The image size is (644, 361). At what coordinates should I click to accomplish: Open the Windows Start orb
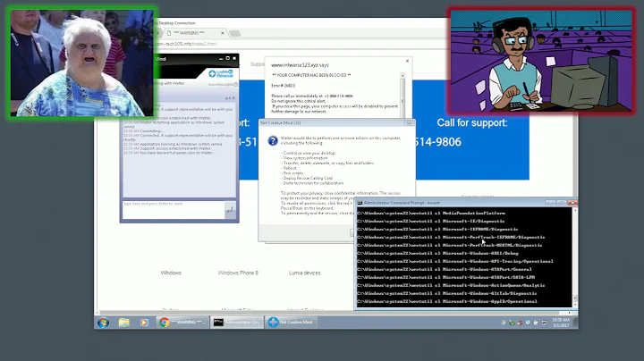click(103, 323)
